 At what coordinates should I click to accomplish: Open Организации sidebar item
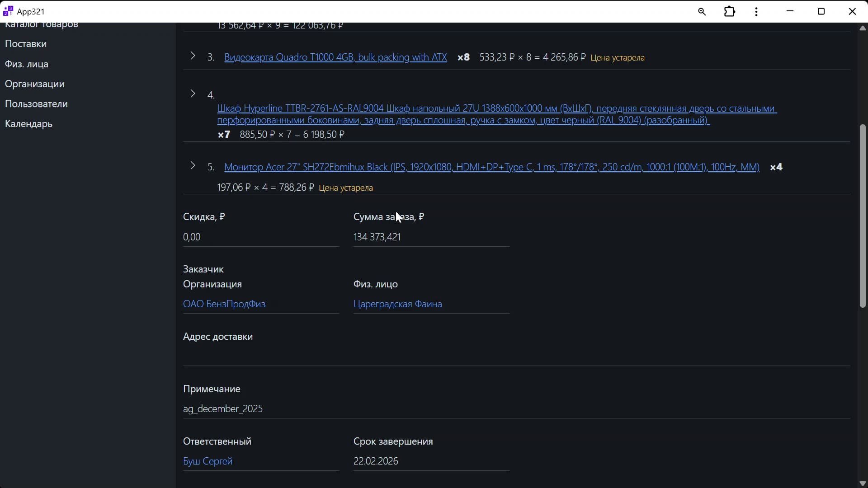35,84
